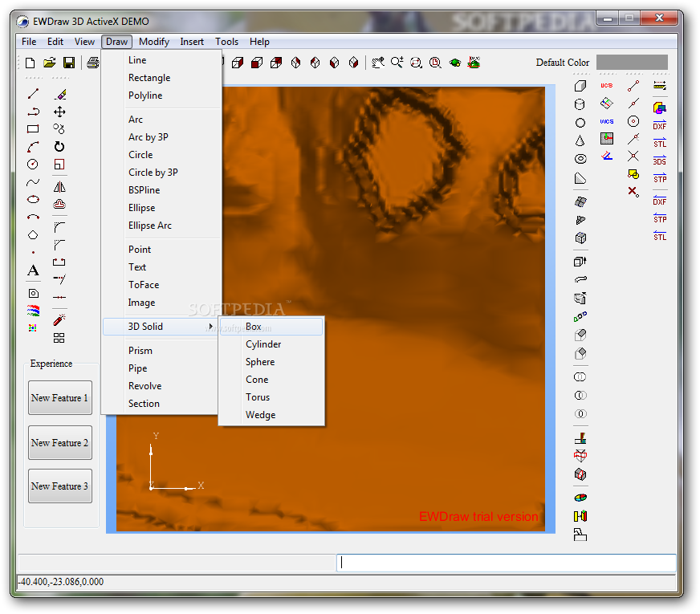Click the Sphere solid icon
Screen dimensions: 700x614
(580, 123)
